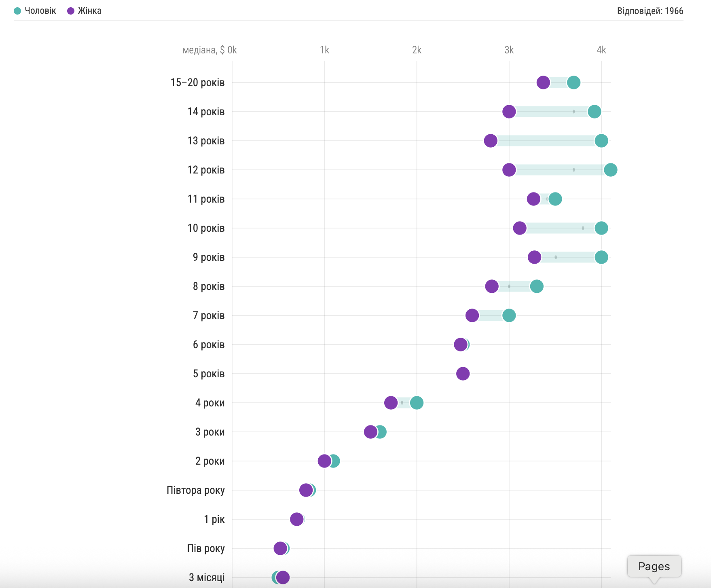This screenshot has width=711, height=588.
Task: Select purple dot in 8 років row
Action: pos(492,286)
